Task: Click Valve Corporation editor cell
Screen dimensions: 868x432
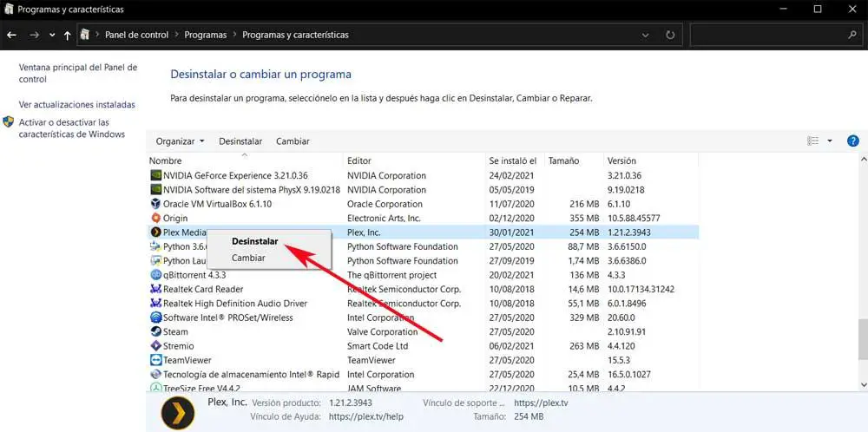Action: [x=383, y=332]
